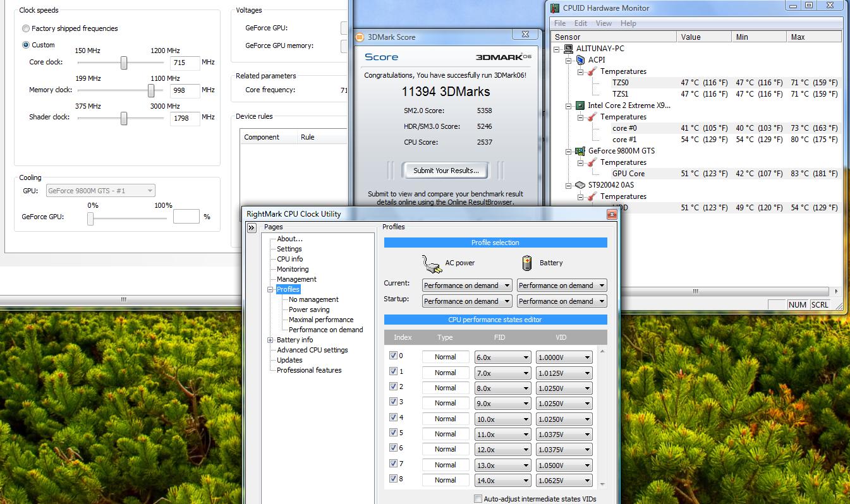Select Custom clock speeds option
850x504 pixels.
tap(26, 45)
